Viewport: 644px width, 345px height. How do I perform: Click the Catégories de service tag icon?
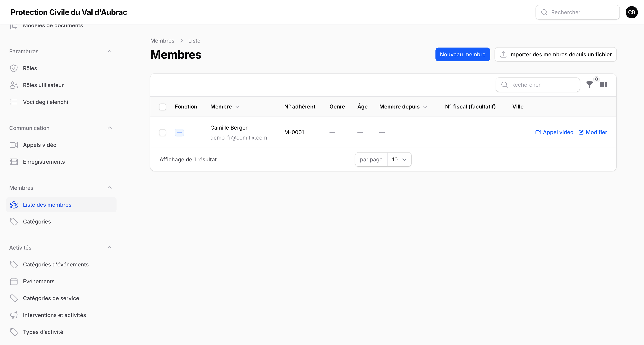click(14, 298)
